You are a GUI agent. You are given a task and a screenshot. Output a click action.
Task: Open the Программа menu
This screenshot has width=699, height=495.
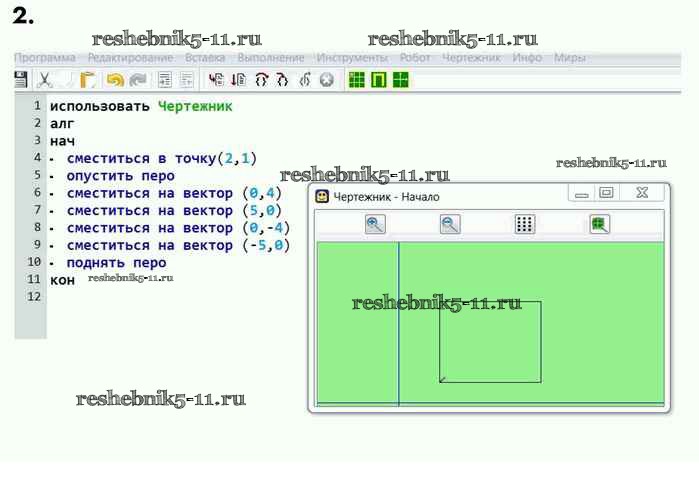[44, 58]
